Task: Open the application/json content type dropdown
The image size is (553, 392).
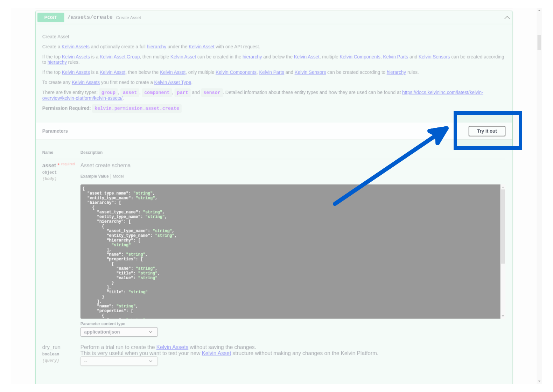Action: click(119, 332)
